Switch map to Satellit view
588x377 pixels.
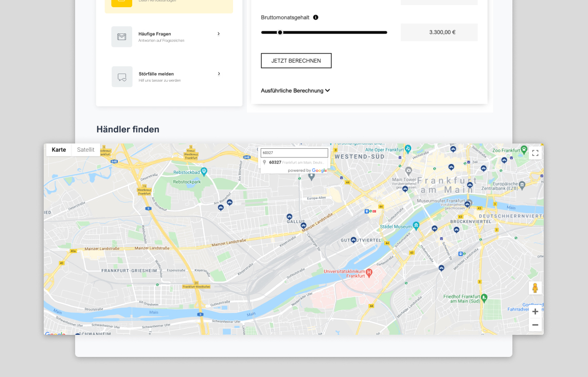[85, 150]
